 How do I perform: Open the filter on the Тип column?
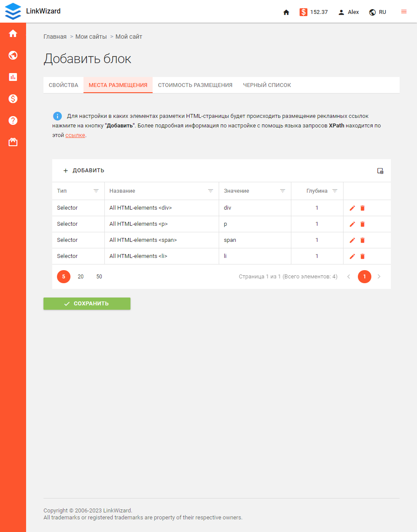coord(96,191)
